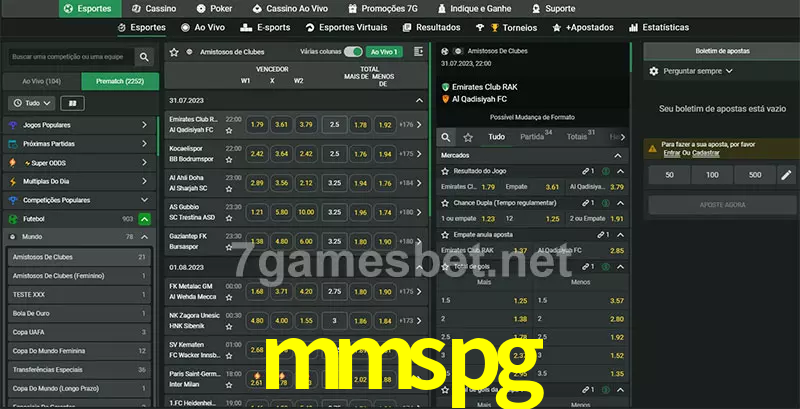Open Super ODDS in the sidebar

pos(79,163)
